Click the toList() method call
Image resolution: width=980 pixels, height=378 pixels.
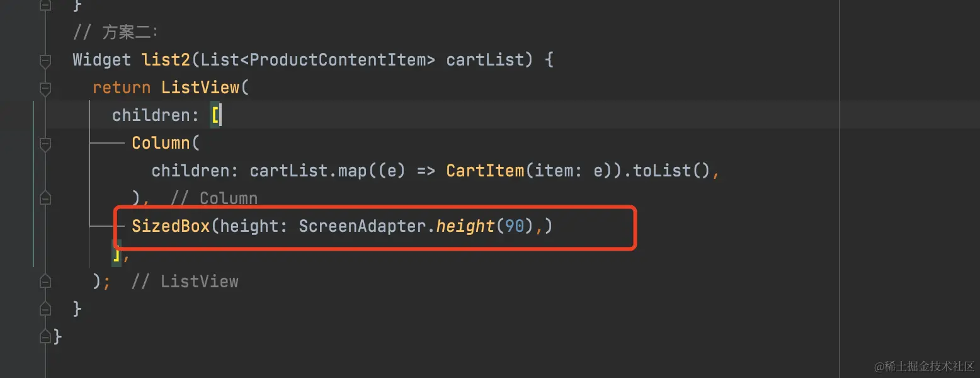tap(671, 171)
